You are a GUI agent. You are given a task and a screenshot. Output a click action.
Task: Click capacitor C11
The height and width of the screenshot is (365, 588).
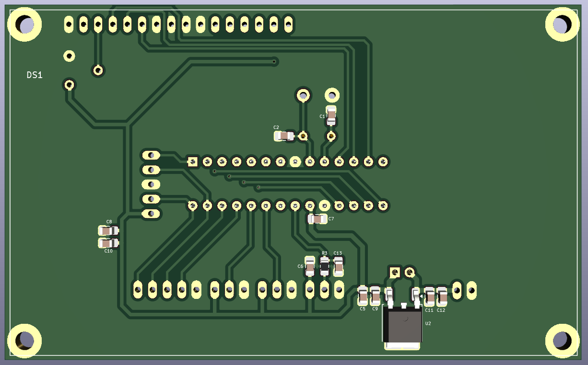430,297
